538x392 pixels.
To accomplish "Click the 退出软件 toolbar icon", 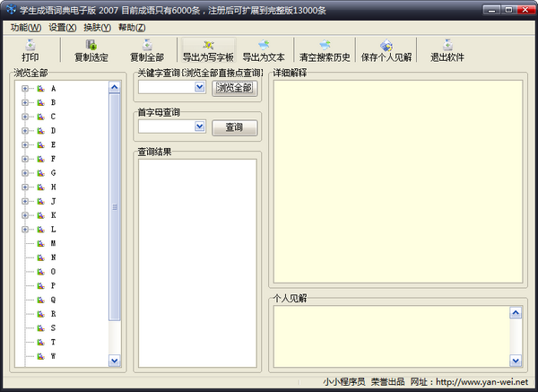I will coord(447,45).
